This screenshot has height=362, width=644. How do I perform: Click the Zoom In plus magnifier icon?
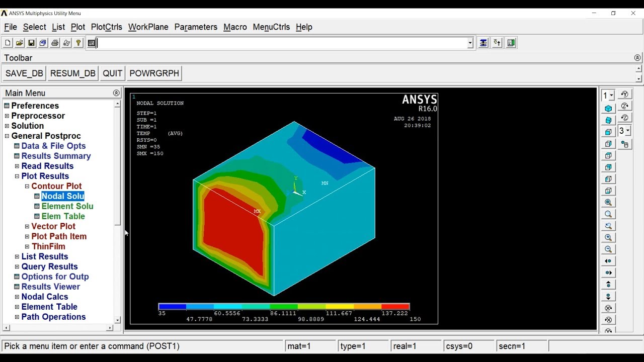tap(608, 238)
